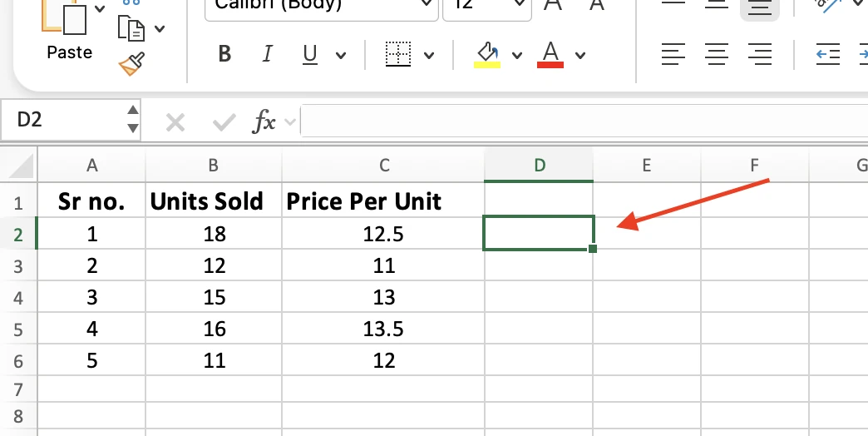Click the Name Box stepper arrows
Viewport: 868px width, 436px height.
pos(133,119)
